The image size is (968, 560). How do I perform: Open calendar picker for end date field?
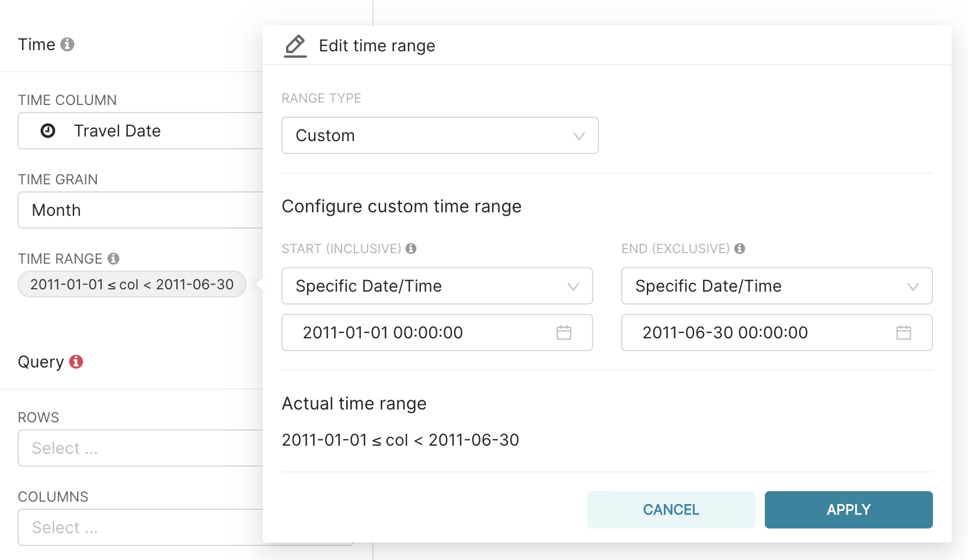[x=903, y=332]
